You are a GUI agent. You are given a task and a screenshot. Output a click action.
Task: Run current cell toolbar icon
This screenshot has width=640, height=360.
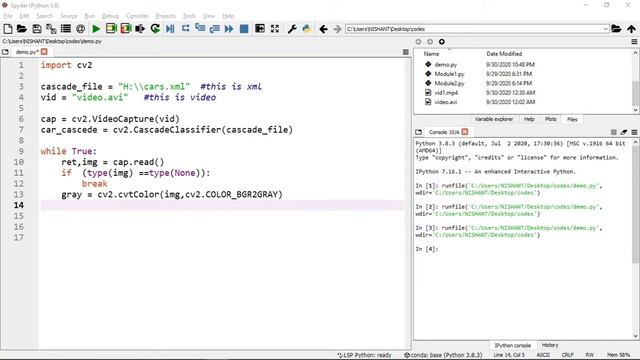111,29
